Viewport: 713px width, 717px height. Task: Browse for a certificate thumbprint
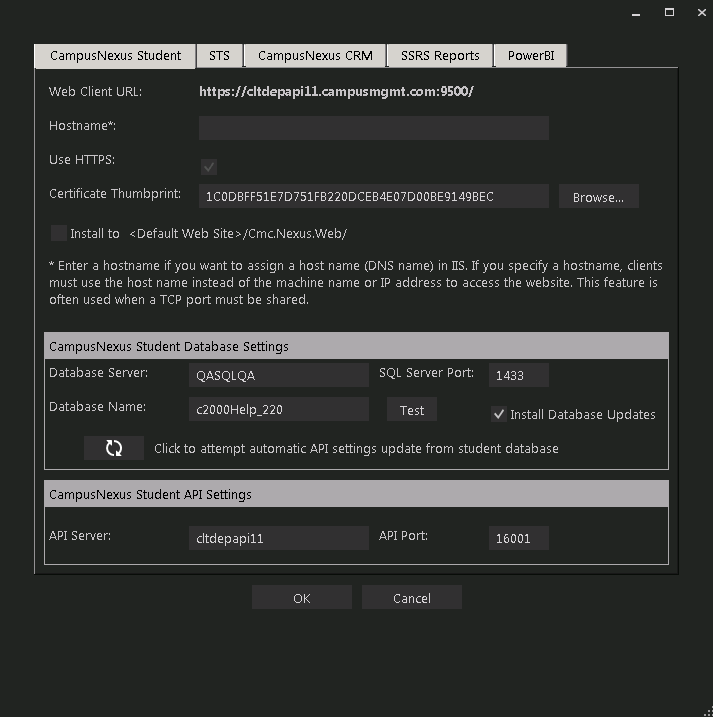[x=598, y=197]
